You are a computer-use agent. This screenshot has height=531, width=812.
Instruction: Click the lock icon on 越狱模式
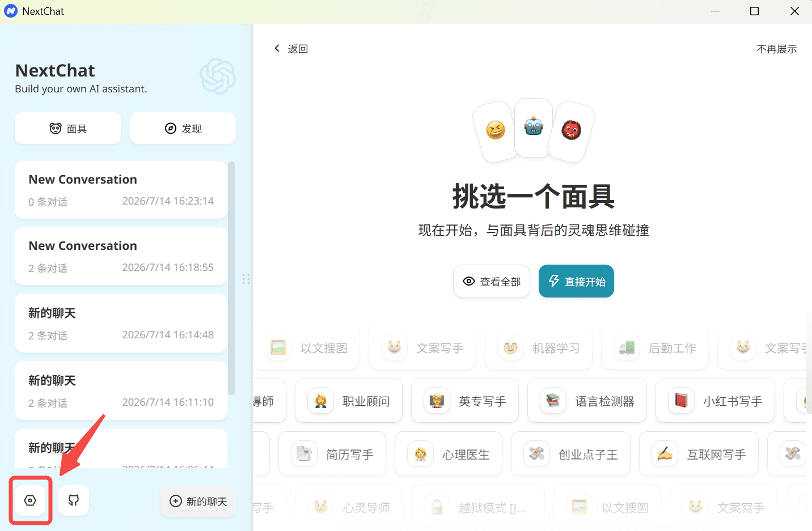tap(437, 507)
